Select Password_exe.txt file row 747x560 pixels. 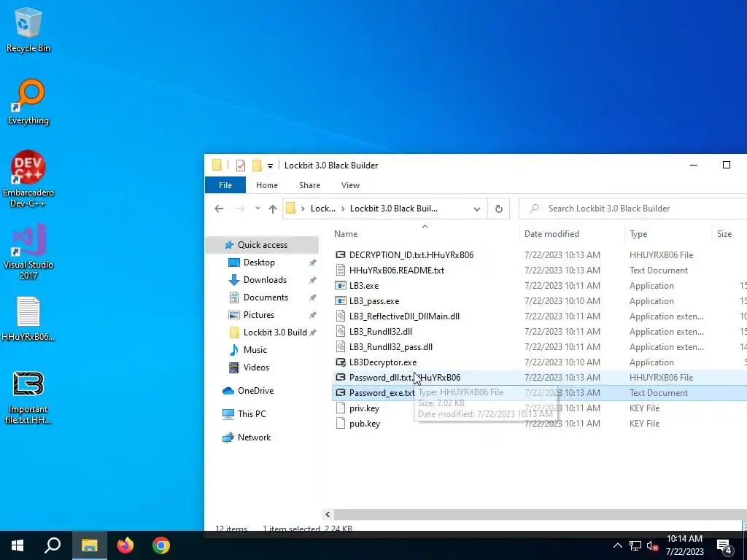click(539, 393)
